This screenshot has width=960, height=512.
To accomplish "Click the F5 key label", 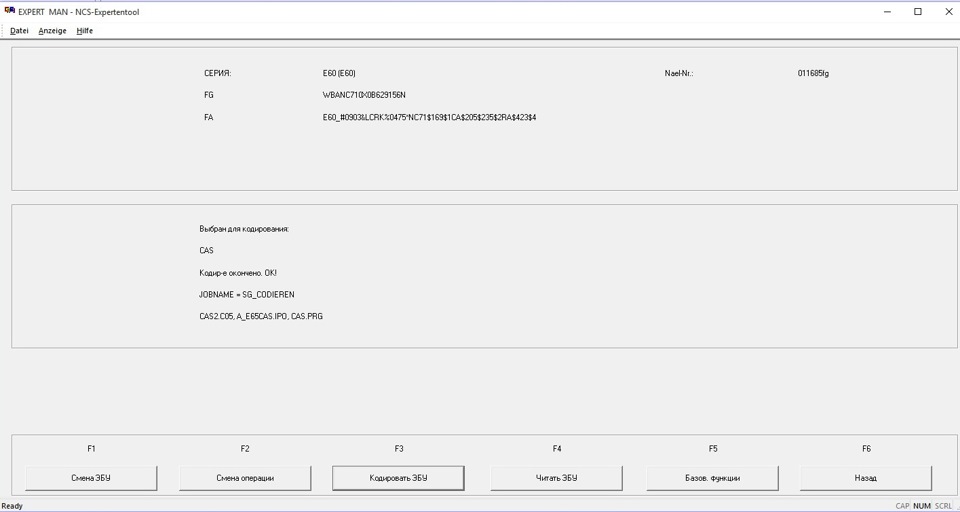I will click(x=713, y=449).
